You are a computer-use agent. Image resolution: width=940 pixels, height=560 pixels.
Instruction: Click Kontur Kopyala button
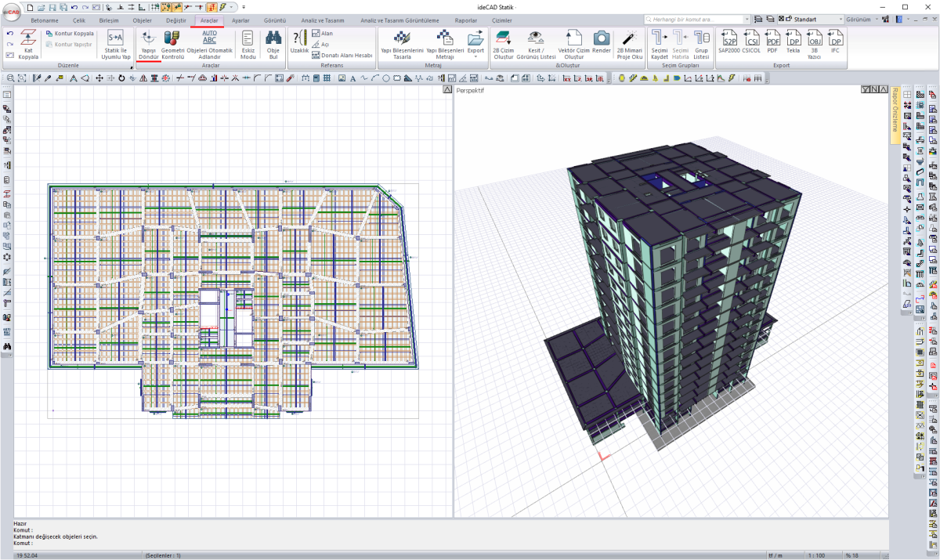[70, 34]
